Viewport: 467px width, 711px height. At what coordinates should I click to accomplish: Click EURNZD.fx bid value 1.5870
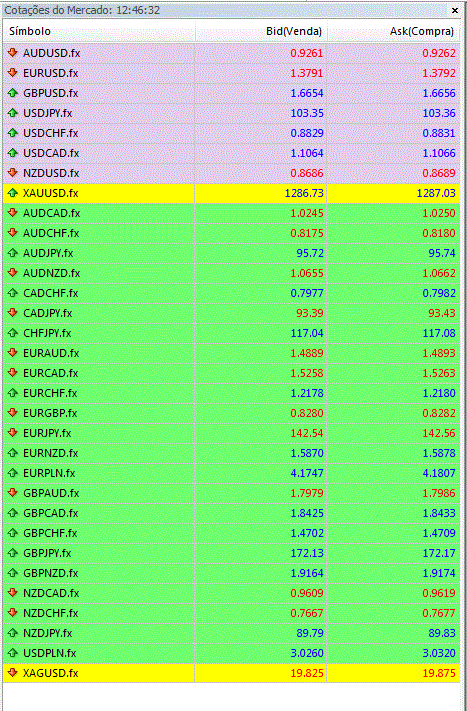(307, 453)
